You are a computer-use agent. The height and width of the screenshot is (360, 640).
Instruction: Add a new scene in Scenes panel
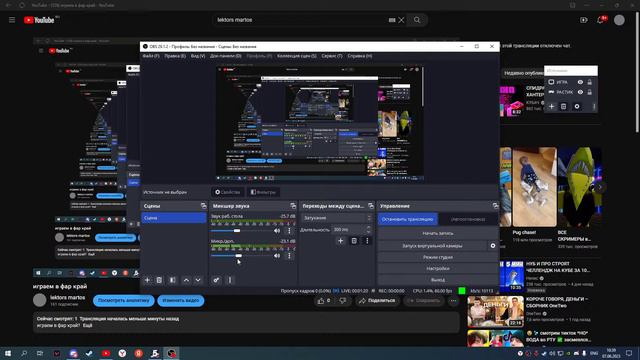pyautogui.click(x=147, y=280)
